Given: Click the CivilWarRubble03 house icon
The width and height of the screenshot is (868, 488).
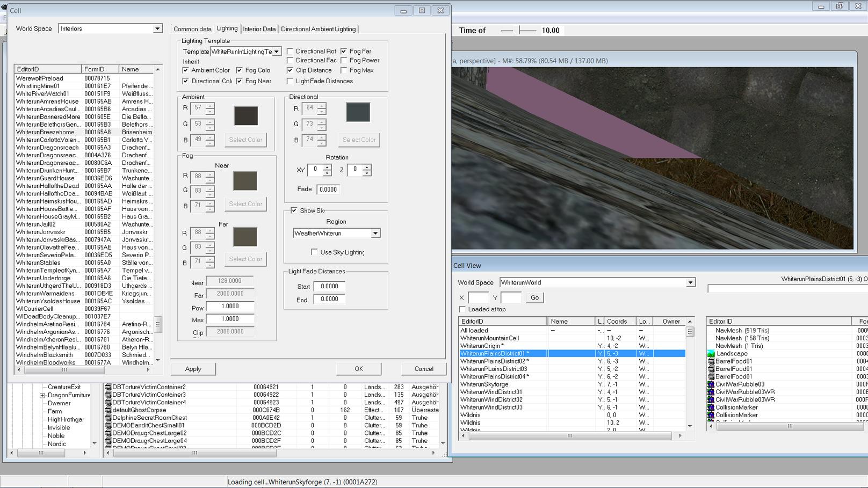Looking at the screenshot, I should coord(711,384).
